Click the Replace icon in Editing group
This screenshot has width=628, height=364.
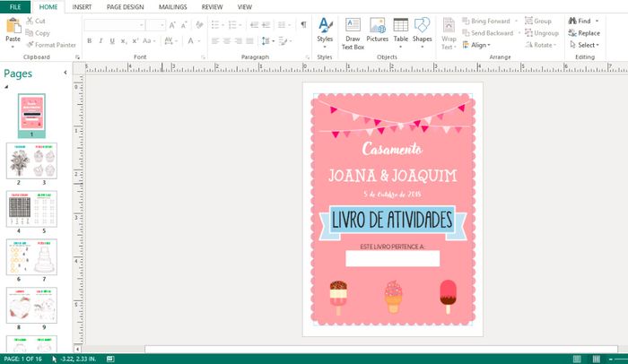tap(584, 33)
